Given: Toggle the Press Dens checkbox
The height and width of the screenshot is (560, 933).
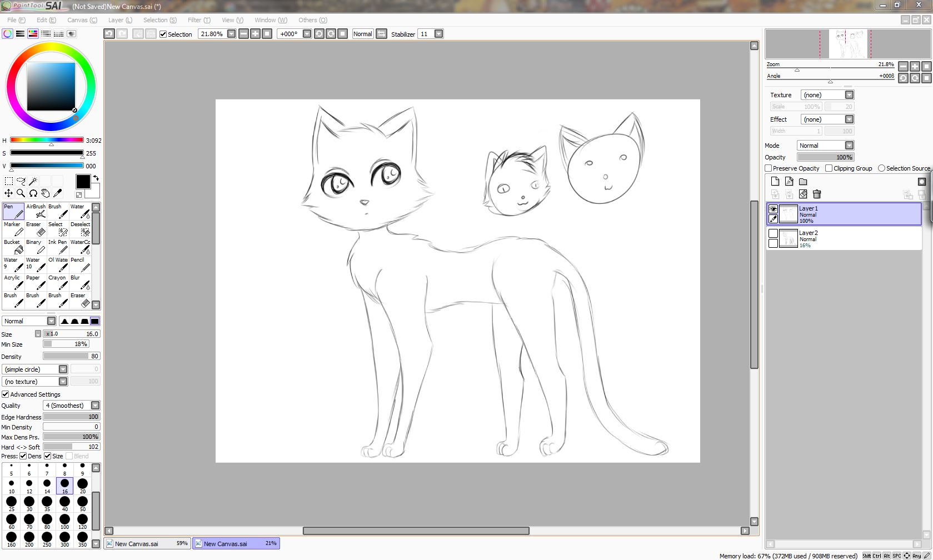Looking at the screenshot, I should (23, 456).
